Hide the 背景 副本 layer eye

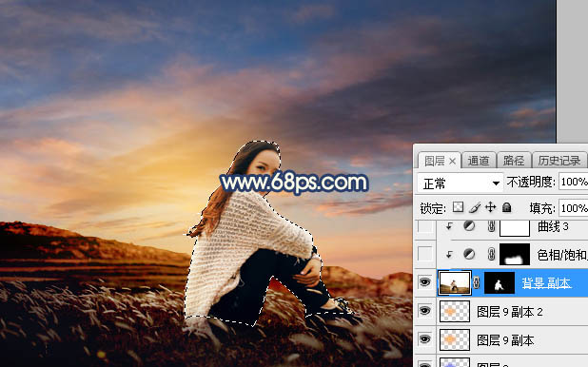click(424, 282)
